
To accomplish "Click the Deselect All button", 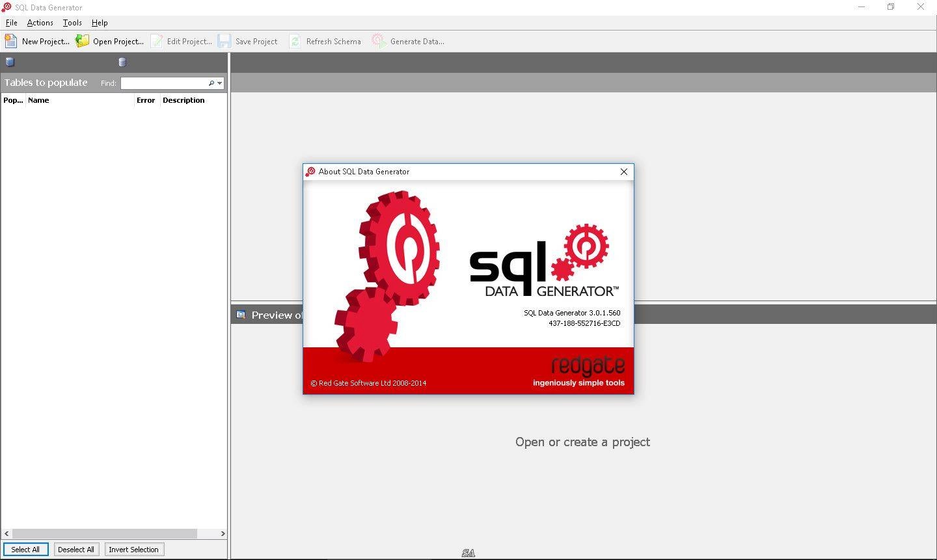I will (x=76, y=550).
